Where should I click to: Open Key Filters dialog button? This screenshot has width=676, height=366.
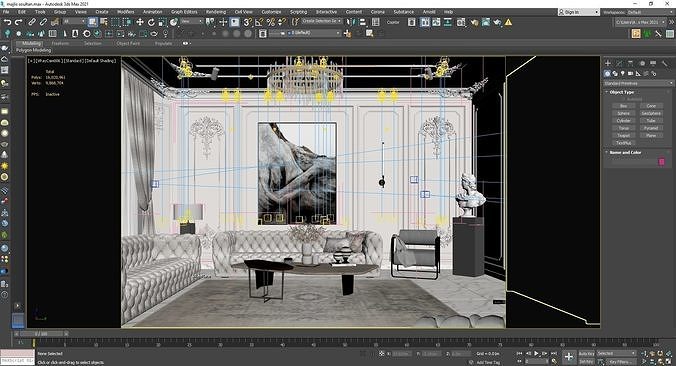(x=621, y=361)
